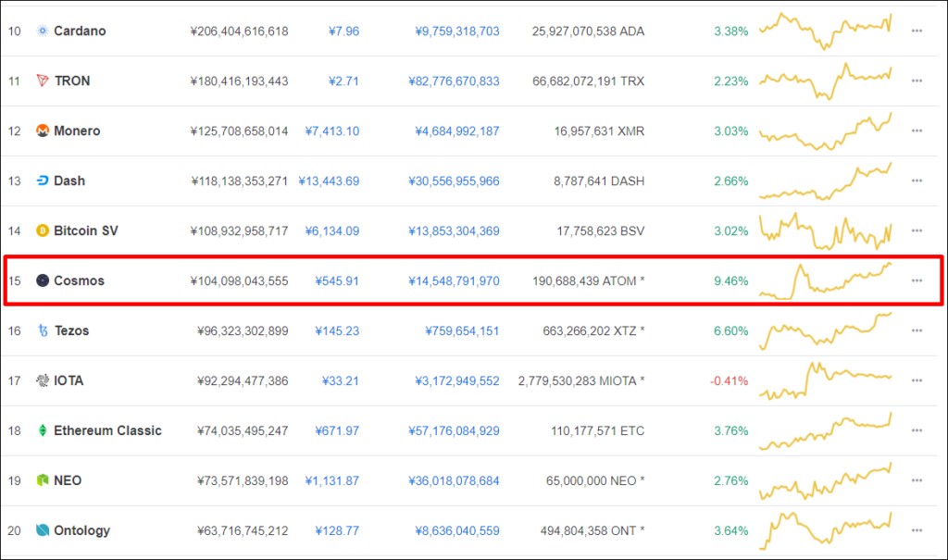
Task: Click NEO market cap ¥73,571,839,198
Action: (x=243, y=480)
